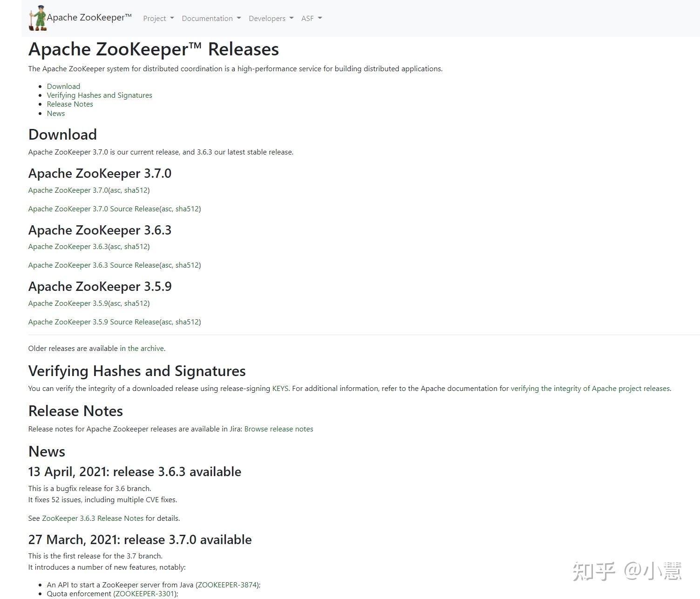Open asc signature for ZooKeeper 3.5.9 binary
Screen dimensions: 700x599
(115, 303)
